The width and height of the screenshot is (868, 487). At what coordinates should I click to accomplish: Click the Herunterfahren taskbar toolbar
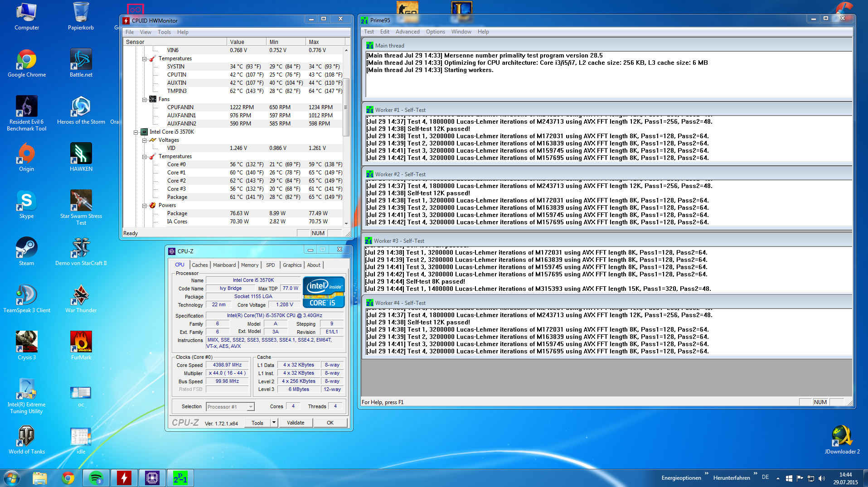click(x=732, y=478)
